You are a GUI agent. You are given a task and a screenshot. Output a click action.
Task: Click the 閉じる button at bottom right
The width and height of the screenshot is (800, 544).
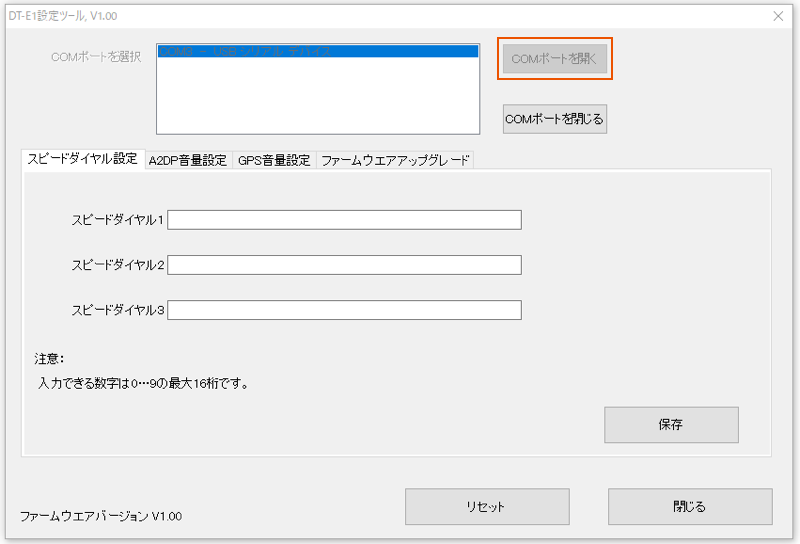coord(689,506)
